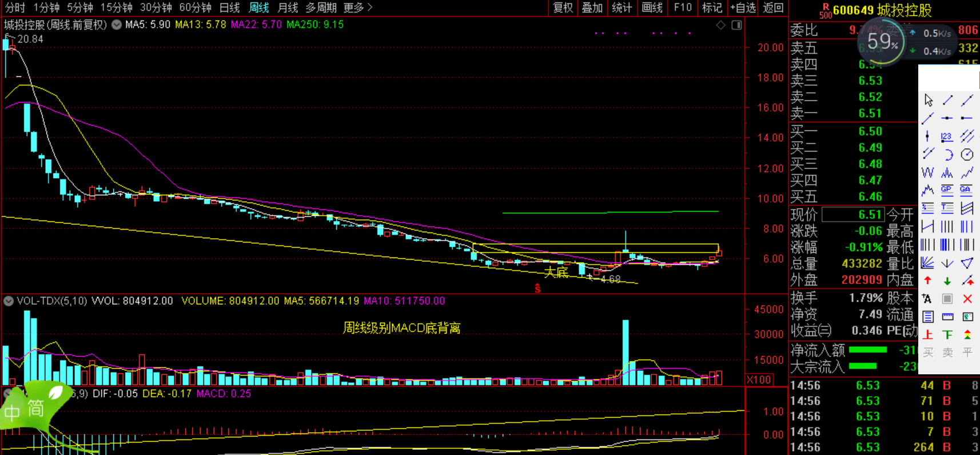Click the 59% network speed widget
The image size is (980, 455).
[882, 41]
